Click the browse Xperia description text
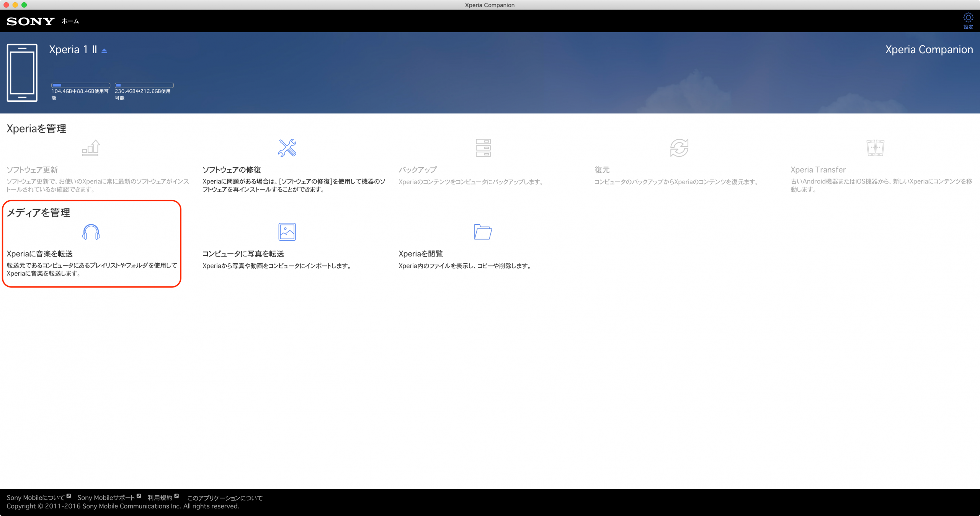Screen dimensions: 980x516 (x=465, y=266)
